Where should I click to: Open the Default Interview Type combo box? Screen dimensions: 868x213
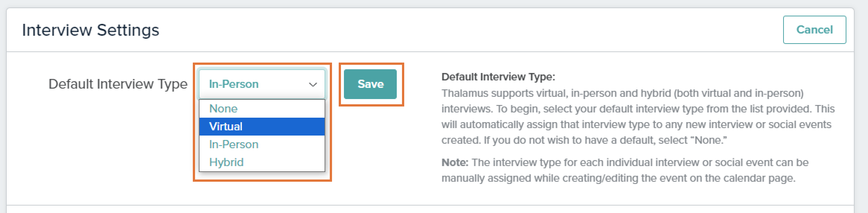coord(257,84)
